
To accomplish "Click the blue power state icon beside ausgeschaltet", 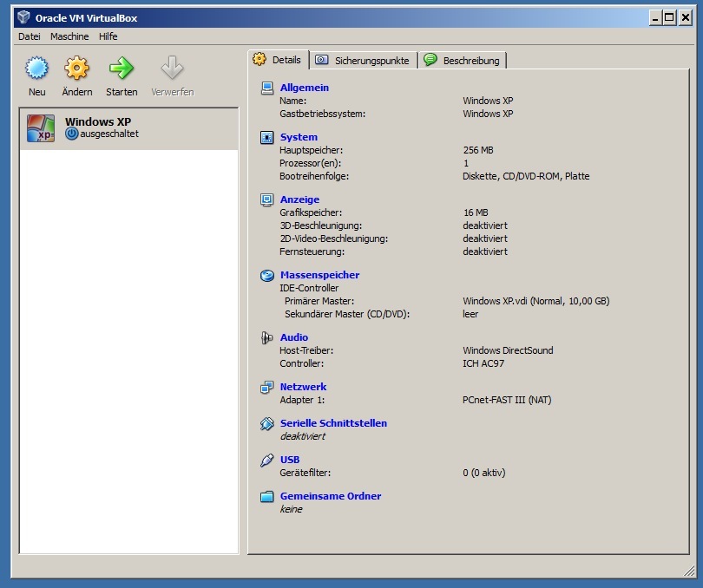I will [x=71, y=134].
